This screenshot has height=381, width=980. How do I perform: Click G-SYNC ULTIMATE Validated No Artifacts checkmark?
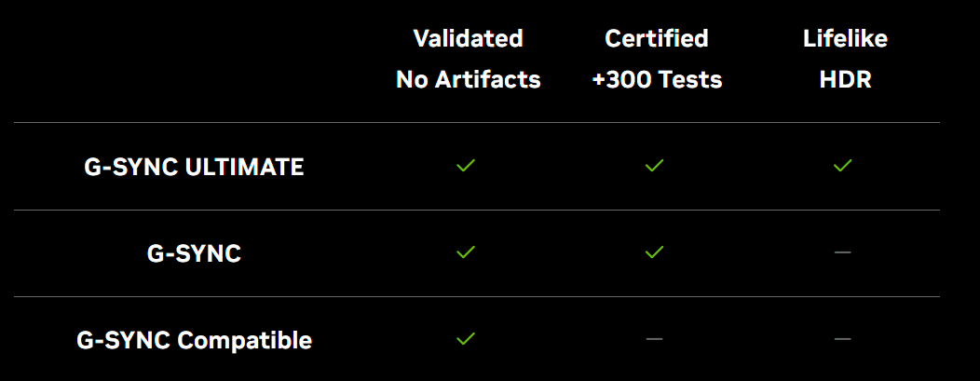click(466, 166)
